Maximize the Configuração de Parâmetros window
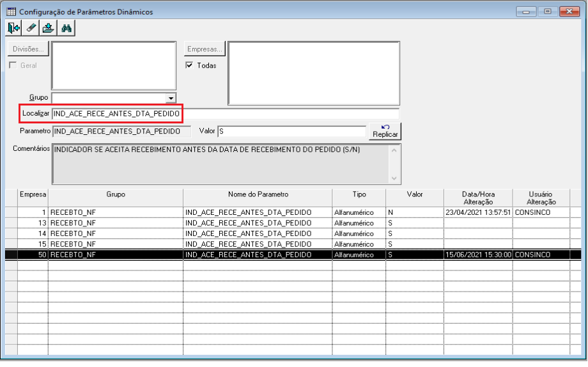 547,12
